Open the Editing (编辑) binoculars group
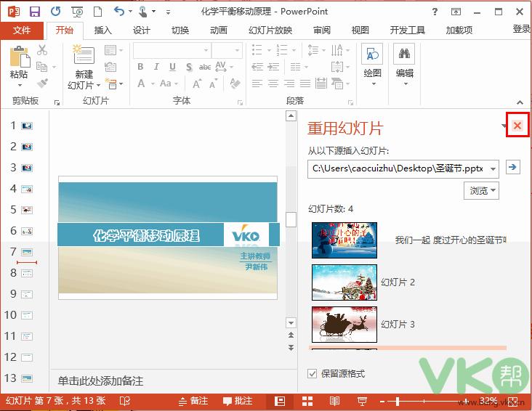The width and height of the screenshot is (532, 411). pos(404,65)
